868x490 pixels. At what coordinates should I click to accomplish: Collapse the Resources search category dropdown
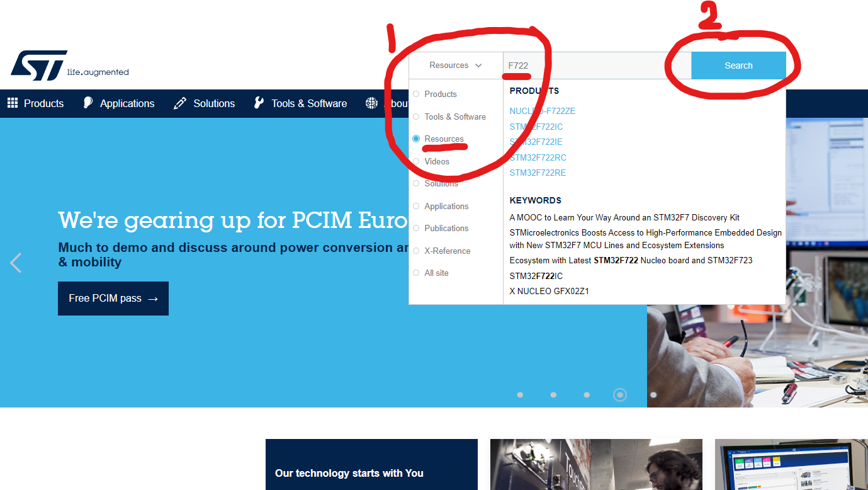coord(456,66)
